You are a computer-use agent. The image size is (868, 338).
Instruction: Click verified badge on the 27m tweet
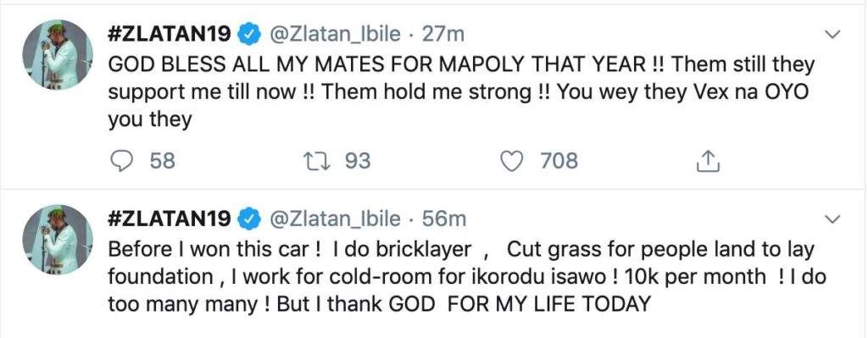[x=249, y=35]
